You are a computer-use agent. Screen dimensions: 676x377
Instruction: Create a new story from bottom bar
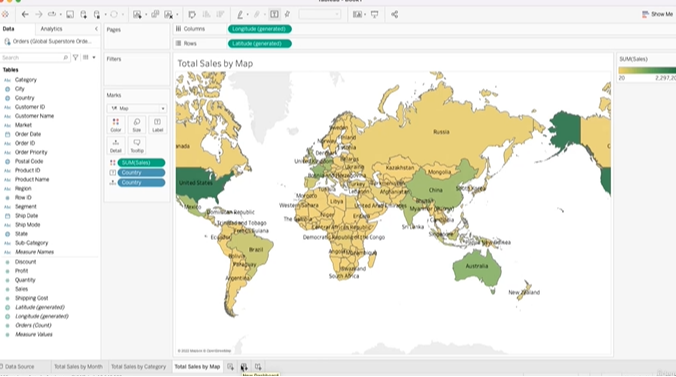(x=258, y=367)
